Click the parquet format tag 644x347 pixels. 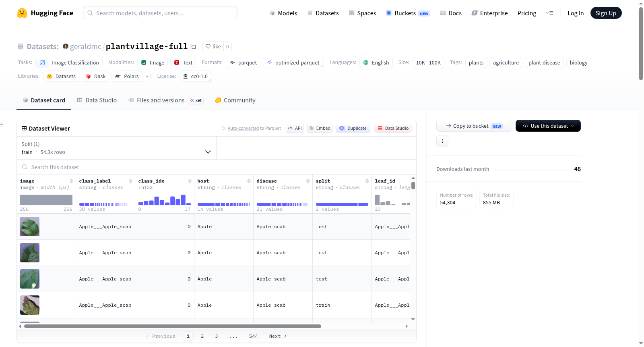243,62
